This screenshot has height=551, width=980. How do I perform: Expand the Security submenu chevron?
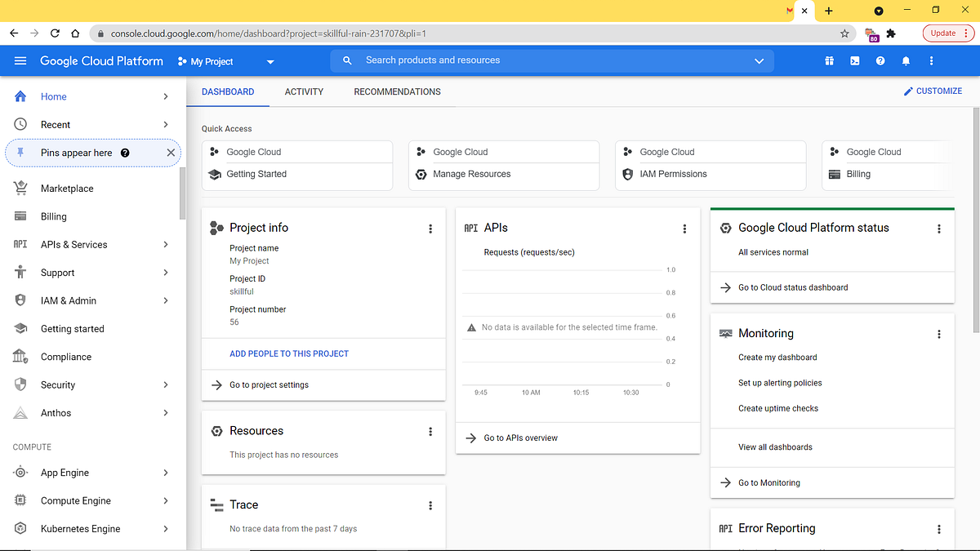(x=166, y=384)
